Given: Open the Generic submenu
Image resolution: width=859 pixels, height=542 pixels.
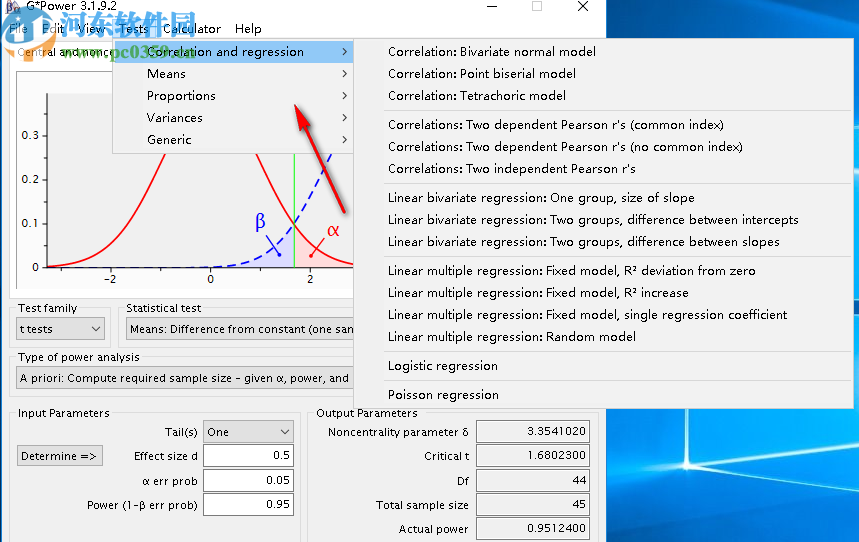Looking at the screenshot, I should click(233, 139).
